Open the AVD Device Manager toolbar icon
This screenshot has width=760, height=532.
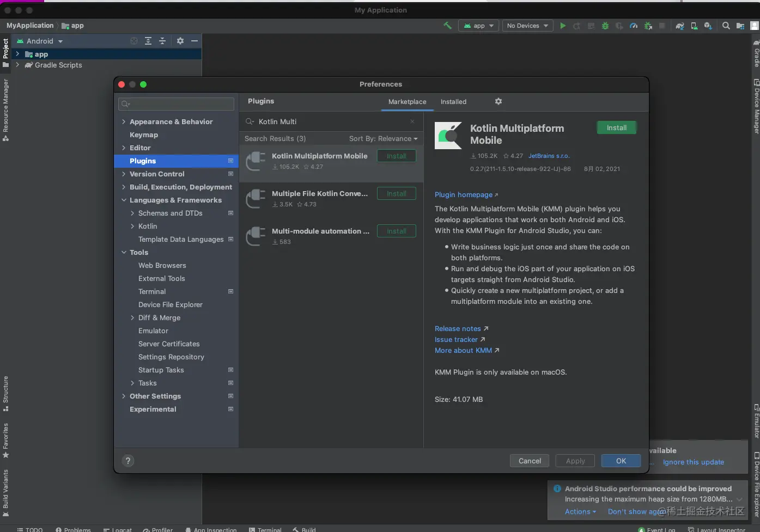pos(694,26)
